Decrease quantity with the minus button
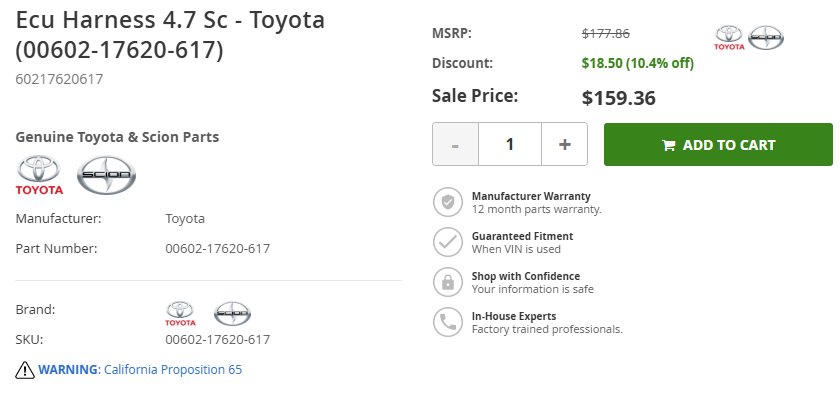This screenshot has width=840, height=409. (455, 144)
